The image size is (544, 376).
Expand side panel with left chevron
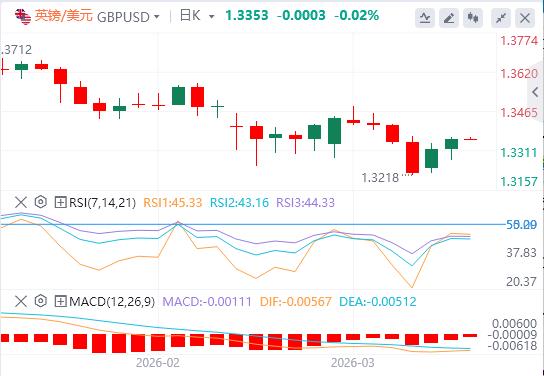[x=535, y=92]
